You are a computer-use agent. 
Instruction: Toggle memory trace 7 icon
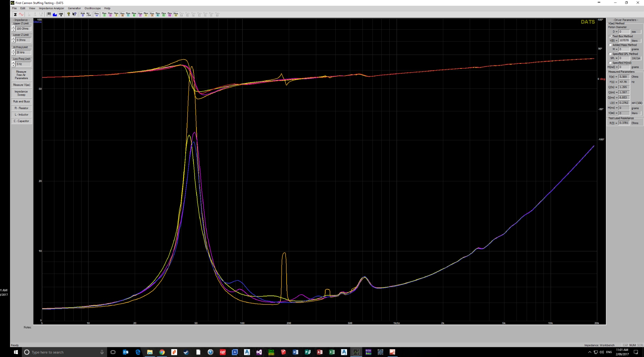(x=140, y=14)
